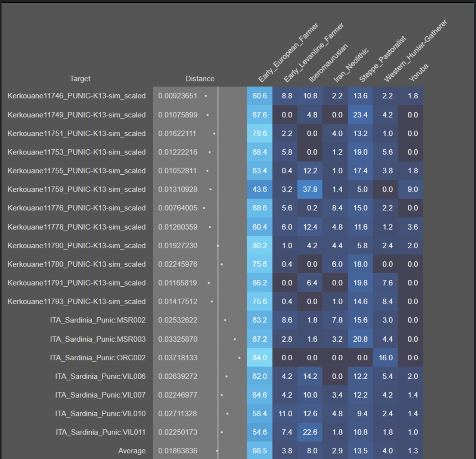Image resolution: width=476 pixels, height=459 pixels.
Task: Click the 23.4 Steppe Pastoralist cell
Action: point(360,115)
